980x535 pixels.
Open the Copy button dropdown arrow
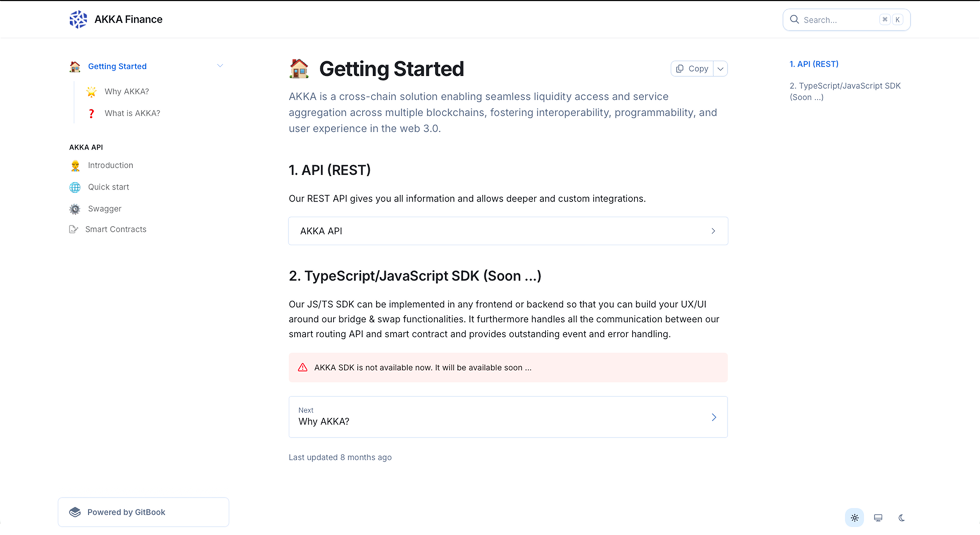[x=720, y=68]
